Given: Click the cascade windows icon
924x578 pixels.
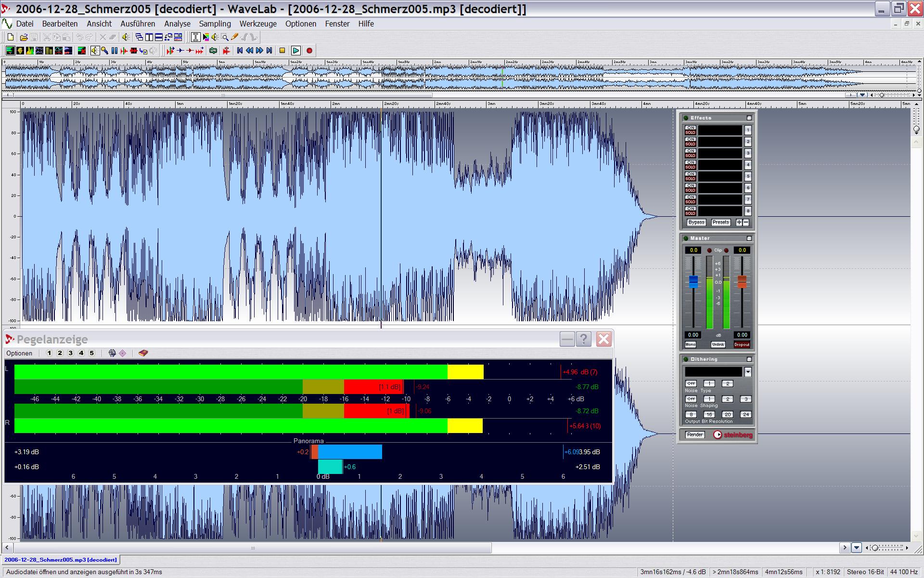Looking at the screenshot, I should (x=139, y=37).
